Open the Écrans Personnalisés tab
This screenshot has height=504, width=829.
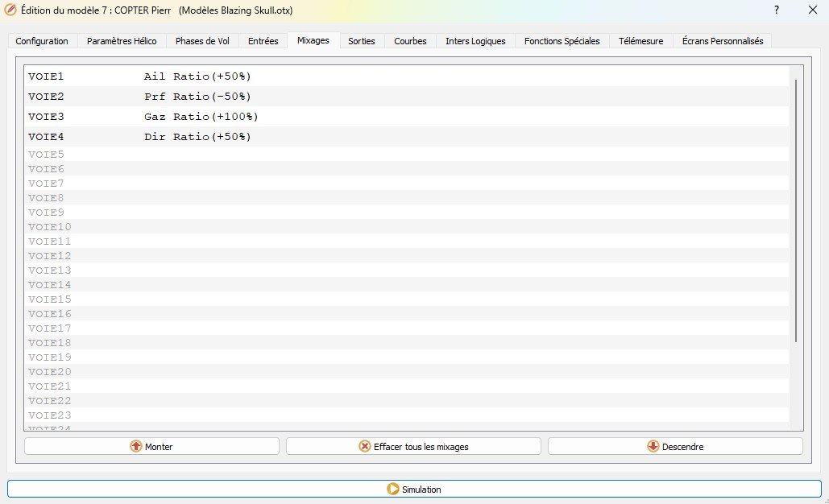coord(722,40)
